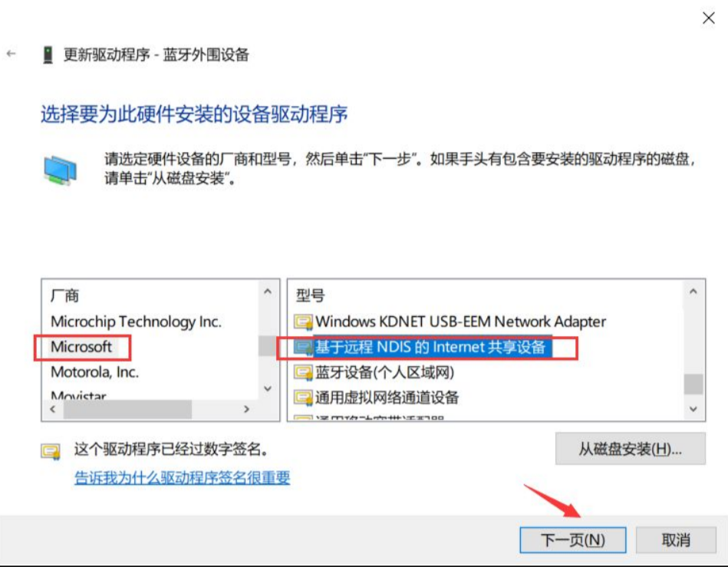The image size is (728, 567).
Task: Click the network adapter monitors icon
Action: tap(61, 170)
